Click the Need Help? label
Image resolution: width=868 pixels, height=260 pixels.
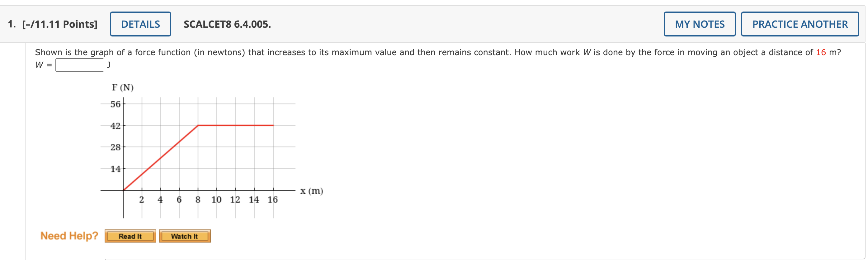[69, 236]
